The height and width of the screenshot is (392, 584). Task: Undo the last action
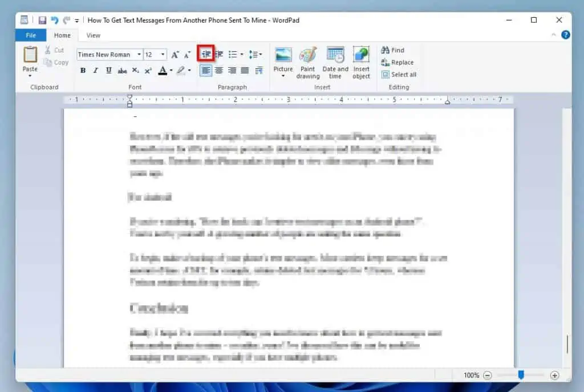[x=54, y=20]
